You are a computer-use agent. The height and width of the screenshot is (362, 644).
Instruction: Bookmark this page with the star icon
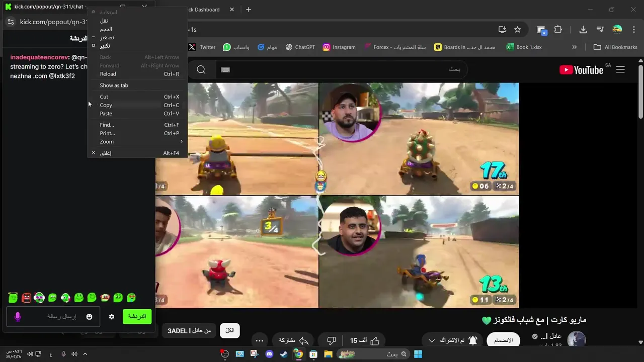coord(517,29)
